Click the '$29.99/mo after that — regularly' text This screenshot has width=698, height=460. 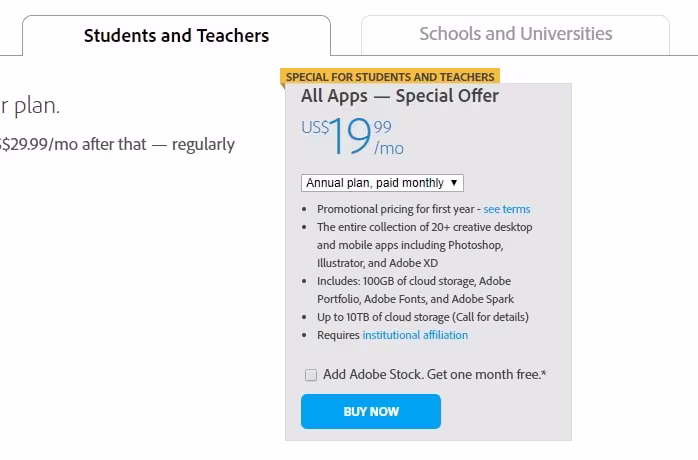(118, 145)
